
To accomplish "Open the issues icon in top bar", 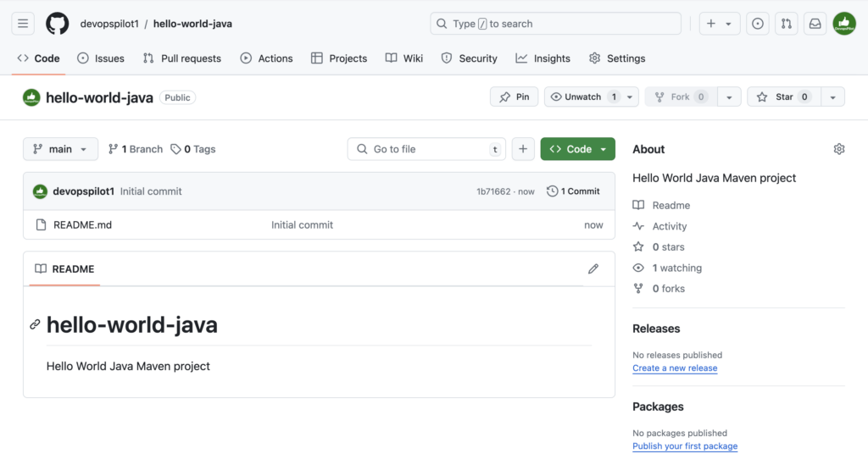I will click(757, 24).
